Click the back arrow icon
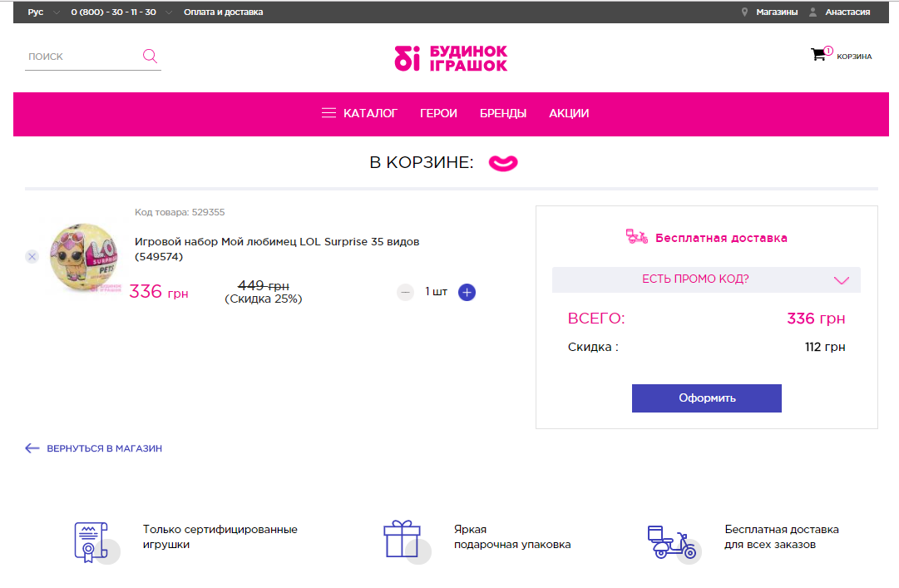This screenshot has width=899, height=588. pos(32,448)
